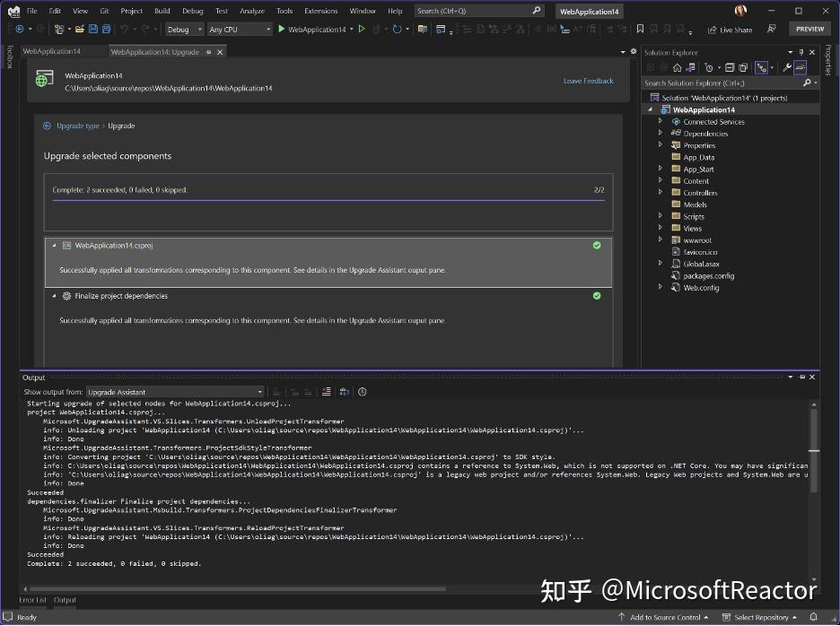Image resolution: width=840 pixels, height=626 pixels.
Task: Click the Save All toolbar icon
Action: [x=107, y=29]
